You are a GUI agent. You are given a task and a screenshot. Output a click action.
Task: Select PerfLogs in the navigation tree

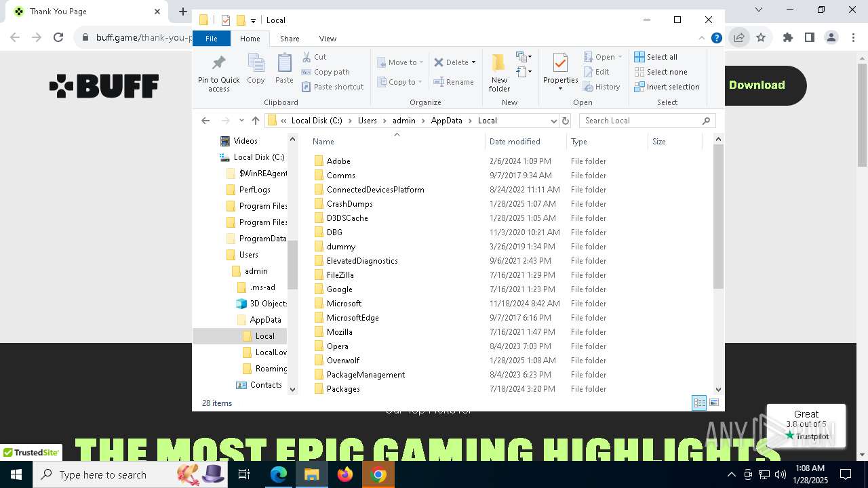(x=248, y=190)
